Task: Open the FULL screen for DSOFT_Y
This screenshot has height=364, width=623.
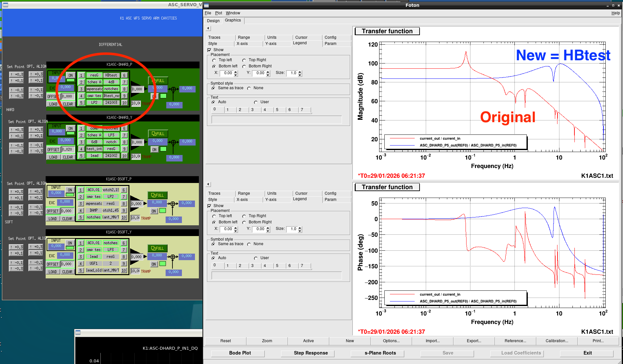Action: [x=157, y=248]
